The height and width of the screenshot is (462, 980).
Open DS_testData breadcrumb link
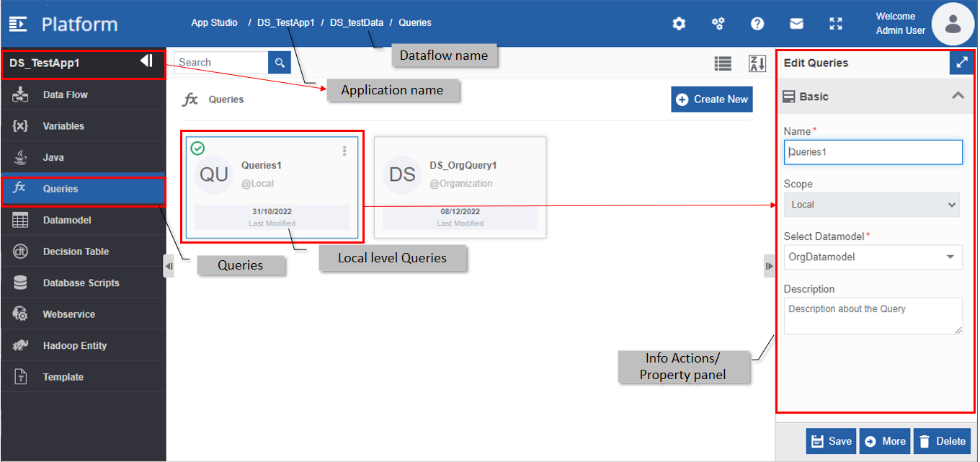357,22
